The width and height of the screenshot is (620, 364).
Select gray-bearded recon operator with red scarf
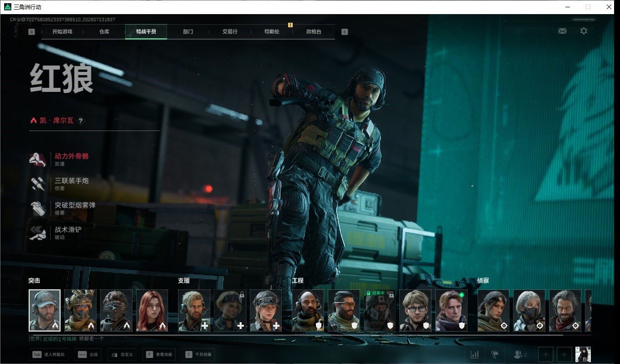coord(565,310)
